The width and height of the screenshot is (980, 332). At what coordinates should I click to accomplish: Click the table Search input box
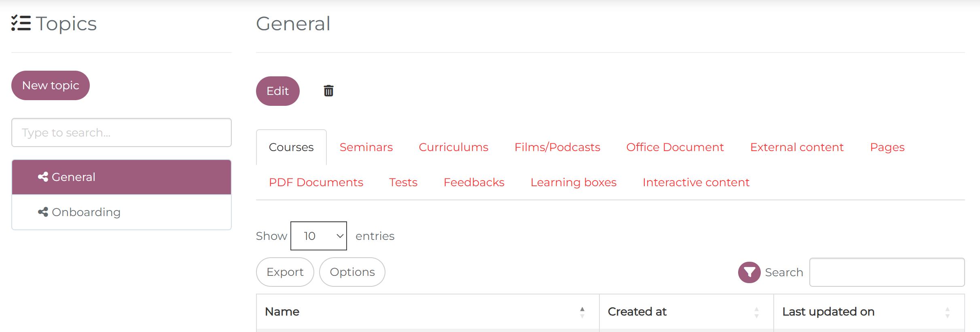point(887,272)
